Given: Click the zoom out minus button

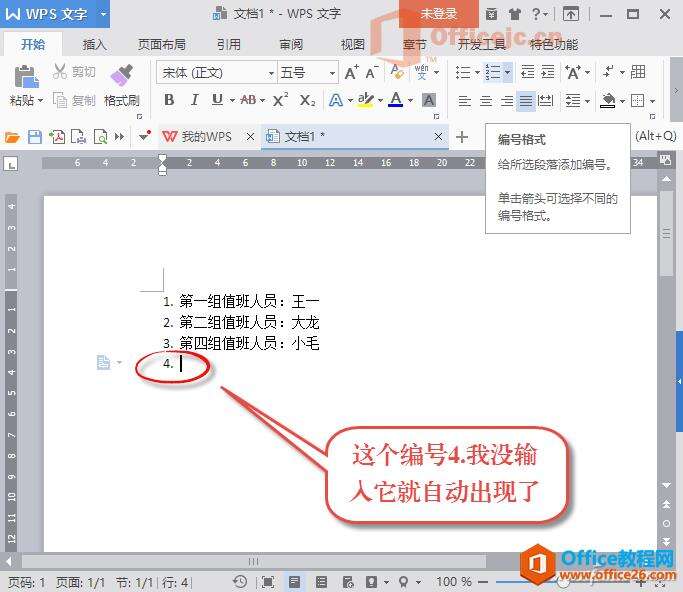Looking at the screenshot, I should point(483,582).
